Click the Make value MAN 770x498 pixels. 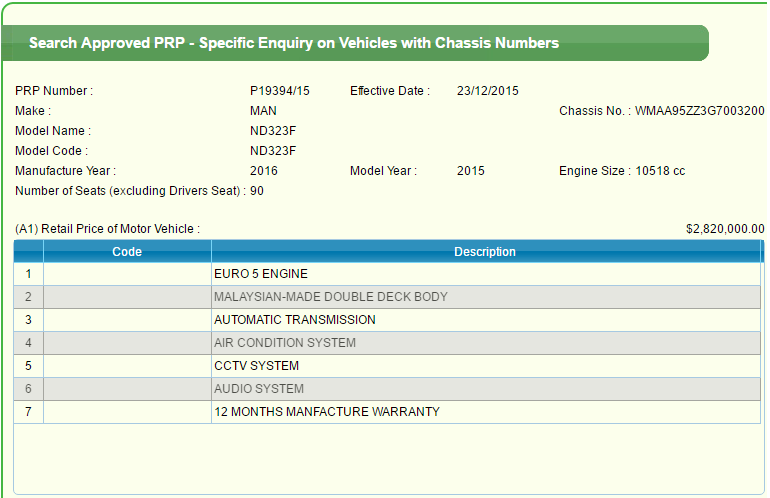(x=263, y=111)
